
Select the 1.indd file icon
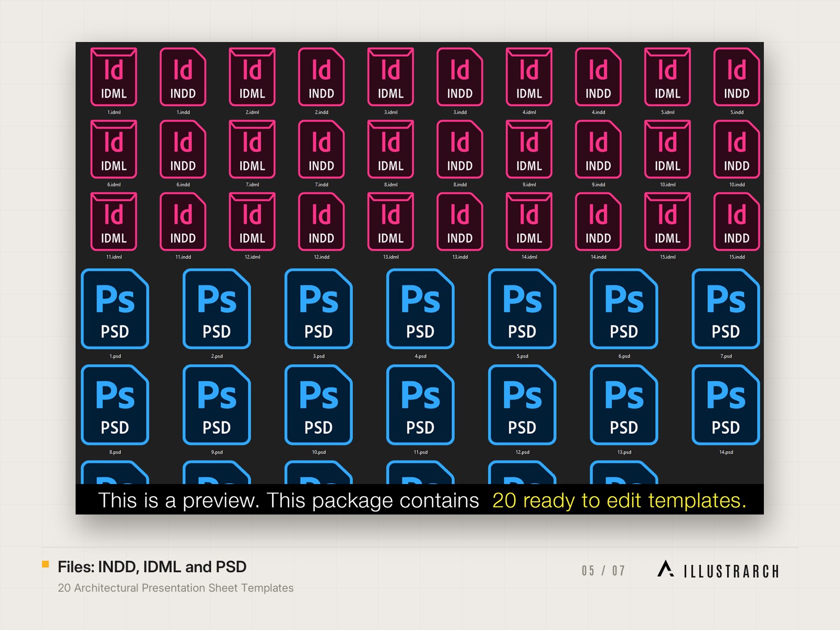(183, 77)
